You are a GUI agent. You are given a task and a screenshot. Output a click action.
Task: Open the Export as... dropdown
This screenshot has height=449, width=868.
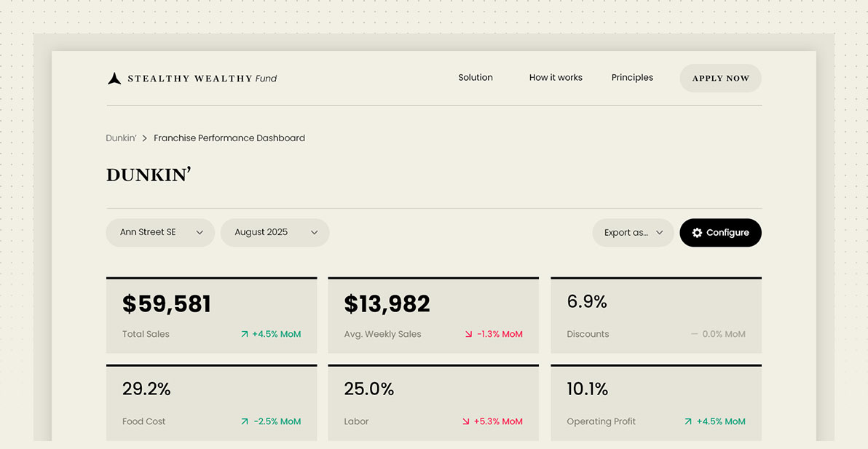pos(633,233)
